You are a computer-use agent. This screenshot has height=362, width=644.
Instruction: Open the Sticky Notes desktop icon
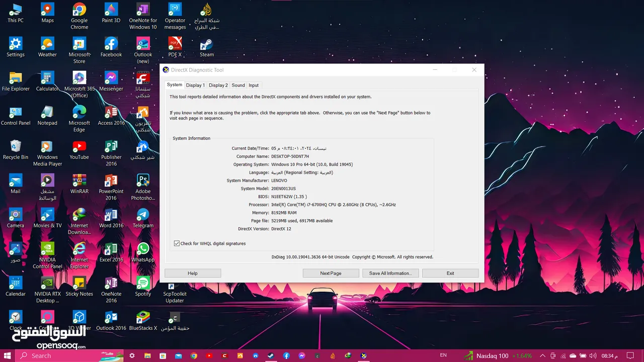tap(79, 287)
